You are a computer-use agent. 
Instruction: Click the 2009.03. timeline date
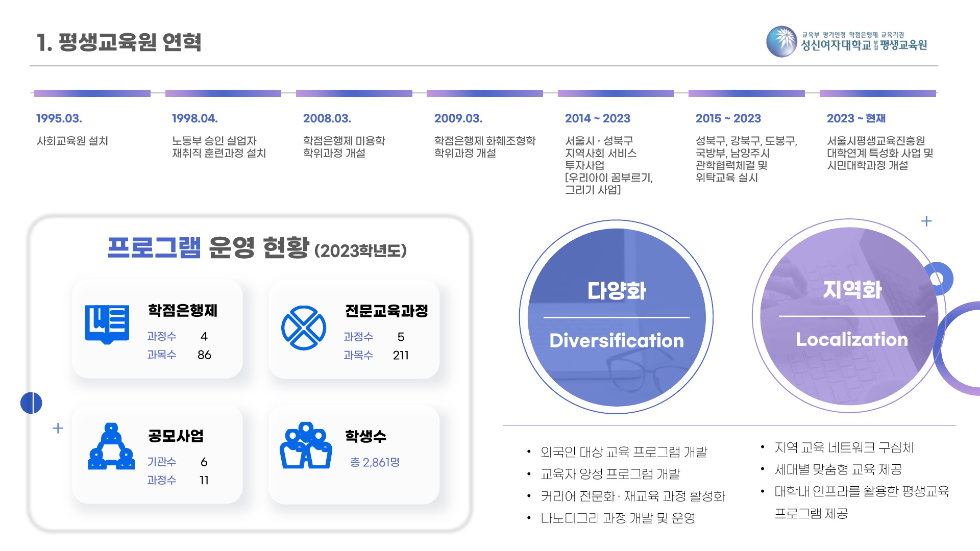pos(458,118)
